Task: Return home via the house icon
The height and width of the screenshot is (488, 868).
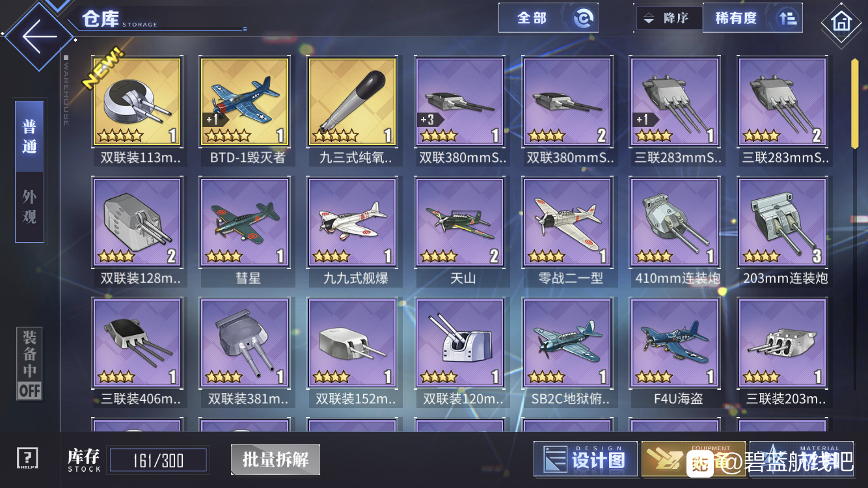Action: (x=841, y=23)
